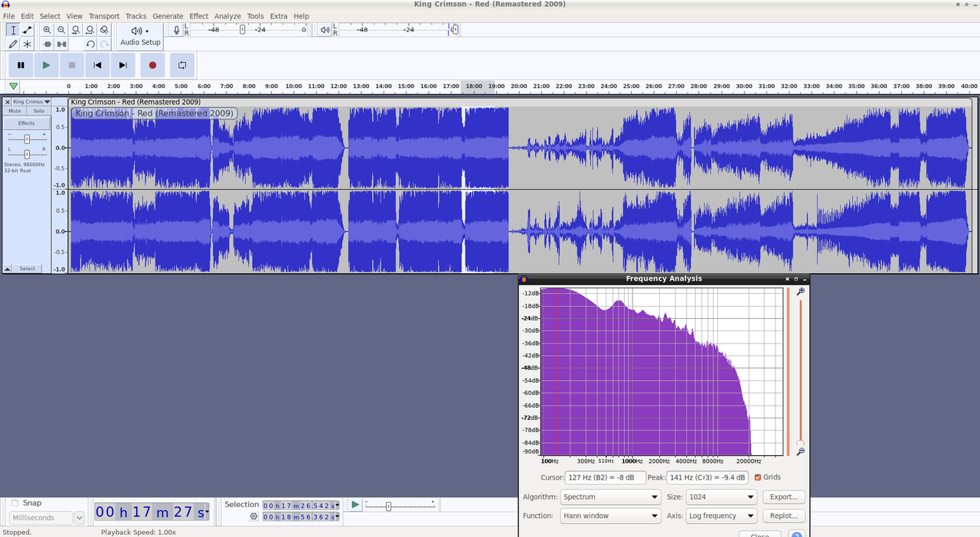
Task: Click the green Play button
Action: (46, 65)
